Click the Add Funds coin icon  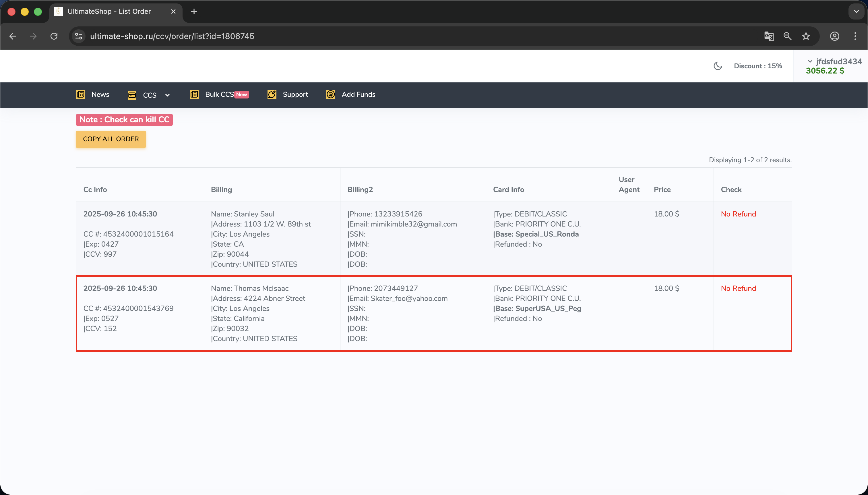pos(331,94)
